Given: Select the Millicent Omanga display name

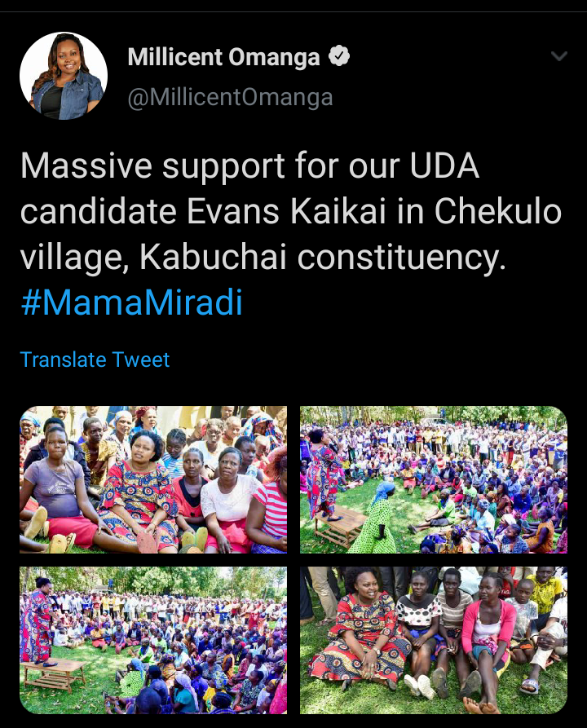Looking at the screenshot, I should click(x=224, y=56).
